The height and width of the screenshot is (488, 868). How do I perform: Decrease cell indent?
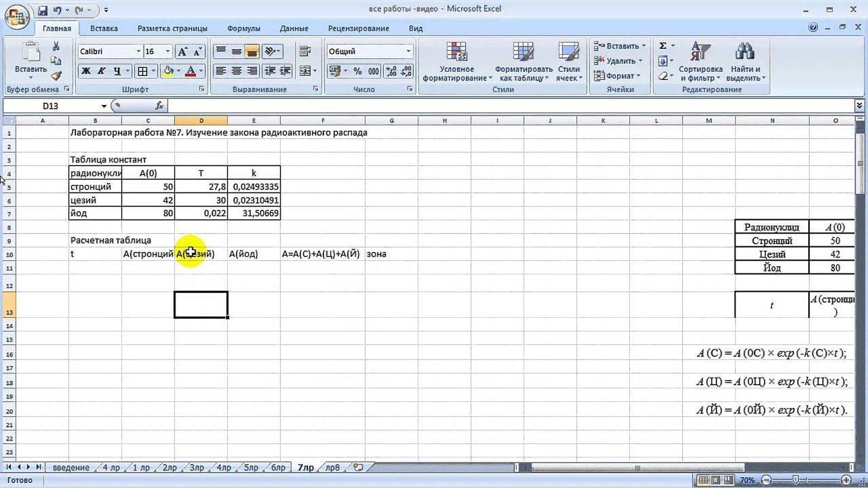coord(270,70)
